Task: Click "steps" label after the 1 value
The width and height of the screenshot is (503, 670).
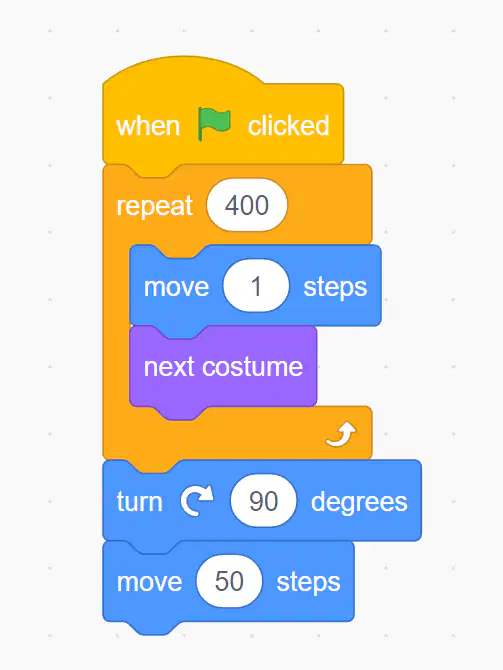Action: pos(335,287)
